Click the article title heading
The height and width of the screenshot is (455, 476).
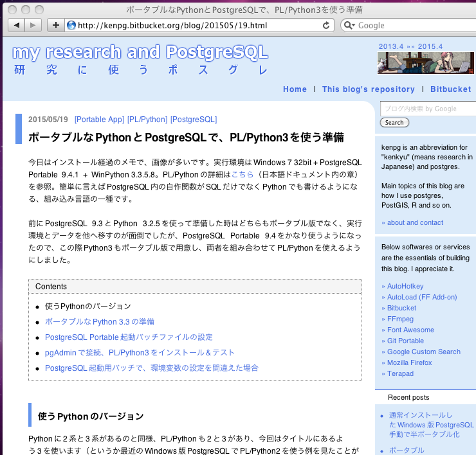tap(186, 138)
